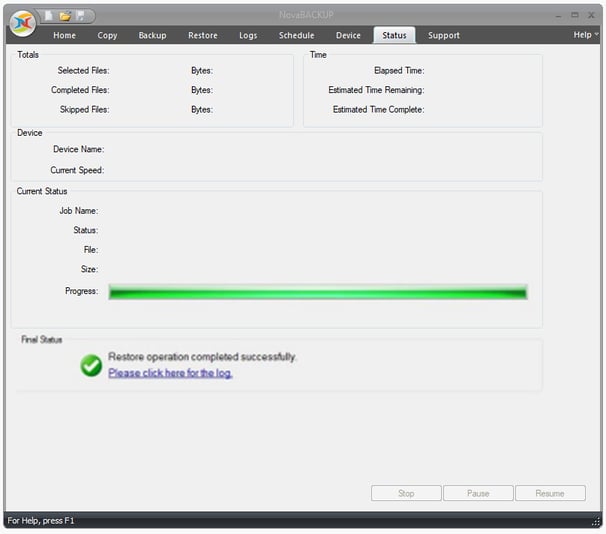Minimize the NovaBACKUP window
This screenshot has width=606, height=534.
[x=558, y=15]
